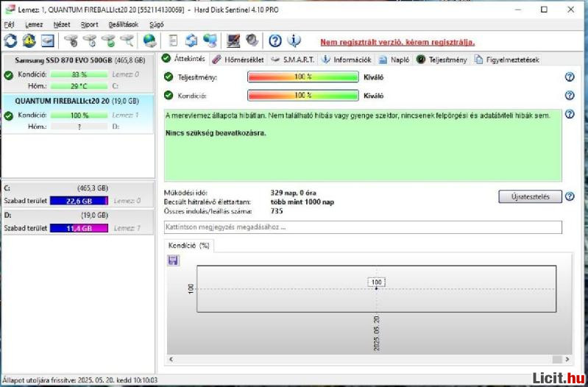Switch to the Áttekintés tab
Viewport: 588px width, 387px height.
point(184,59)
